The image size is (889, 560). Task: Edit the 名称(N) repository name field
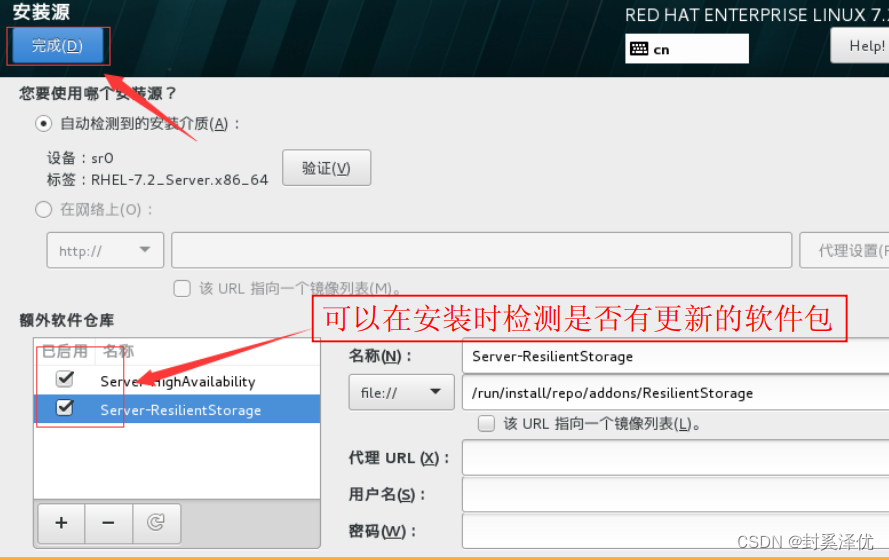click(676, 356)
